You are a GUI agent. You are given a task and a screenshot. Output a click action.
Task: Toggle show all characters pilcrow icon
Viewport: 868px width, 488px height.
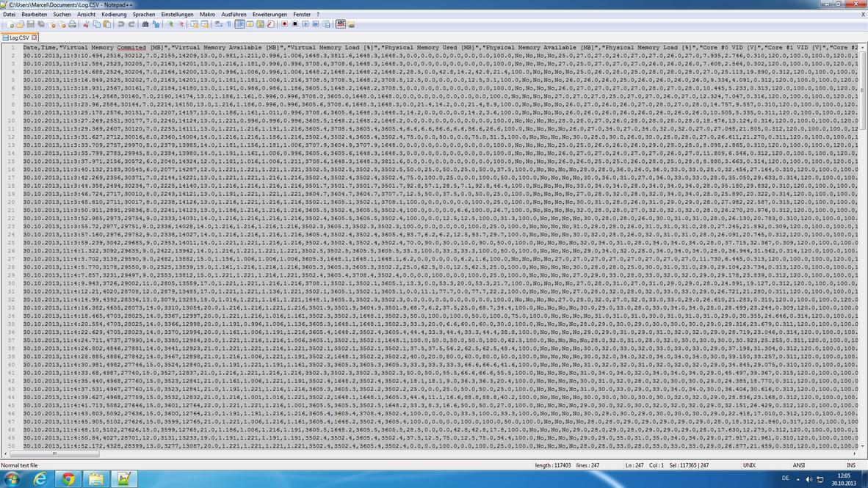pyautogui.click(x=228, y=24)
